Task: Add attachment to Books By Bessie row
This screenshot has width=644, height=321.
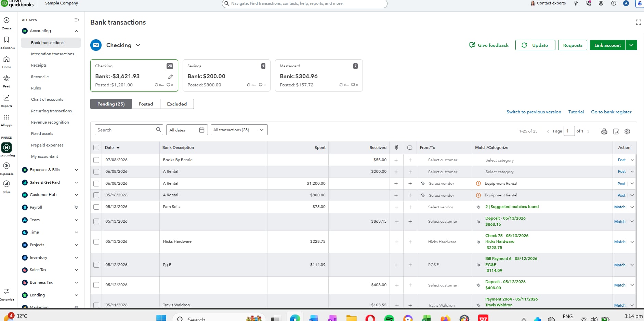Action: click(396, 160)
